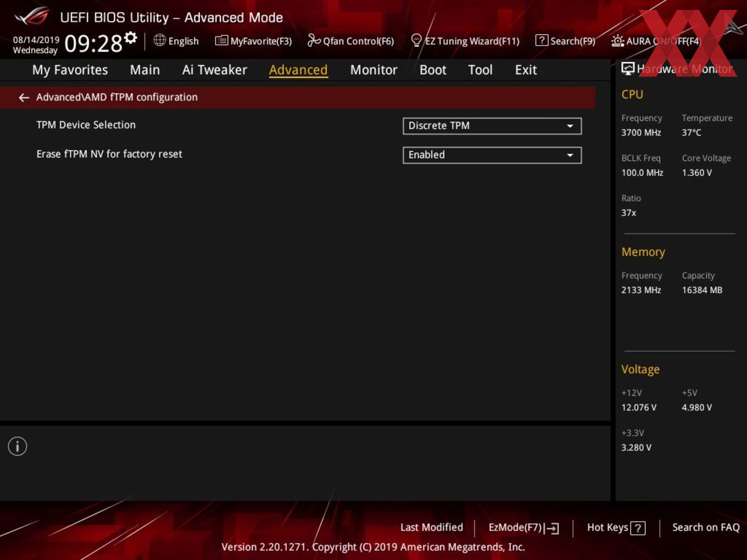Click the settings gear next to clock
The height and width of the screenshot is (560, 747).
pos(131,37)
